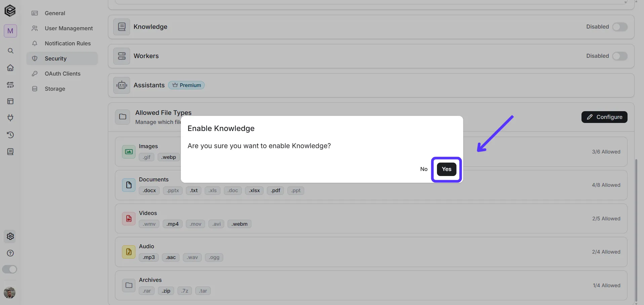Open User Management settings
Viewport: 644px width, 305px height.
point(62,28)
